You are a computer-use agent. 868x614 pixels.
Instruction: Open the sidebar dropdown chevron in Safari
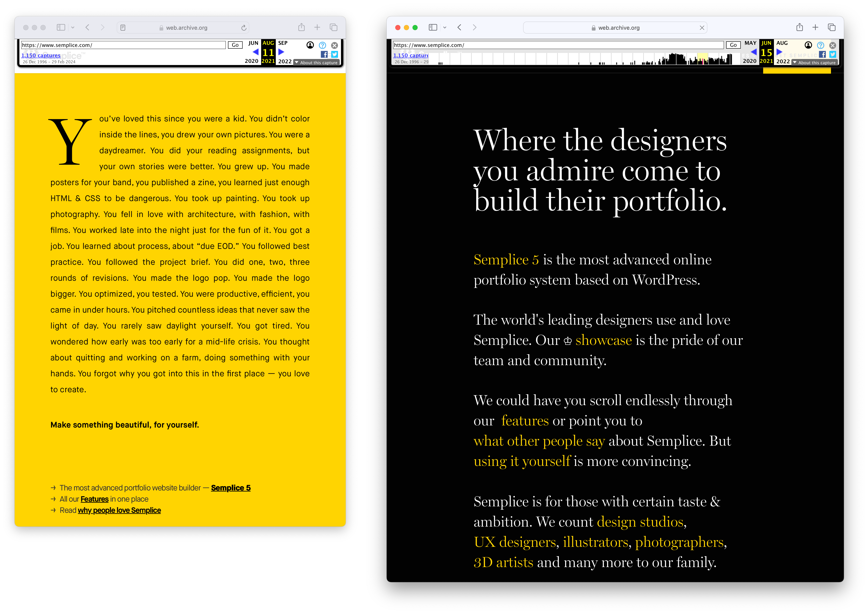tap(73, 27)
